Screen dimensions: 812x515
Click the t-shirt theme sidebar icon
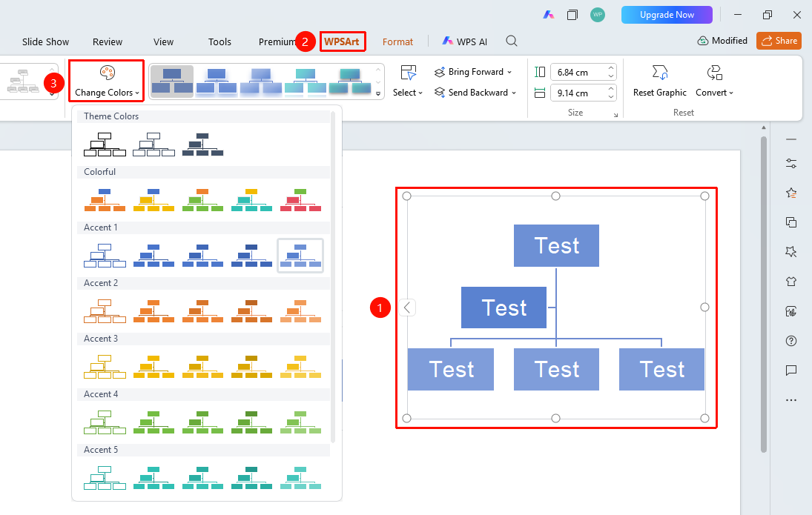(x=791, y=282)
